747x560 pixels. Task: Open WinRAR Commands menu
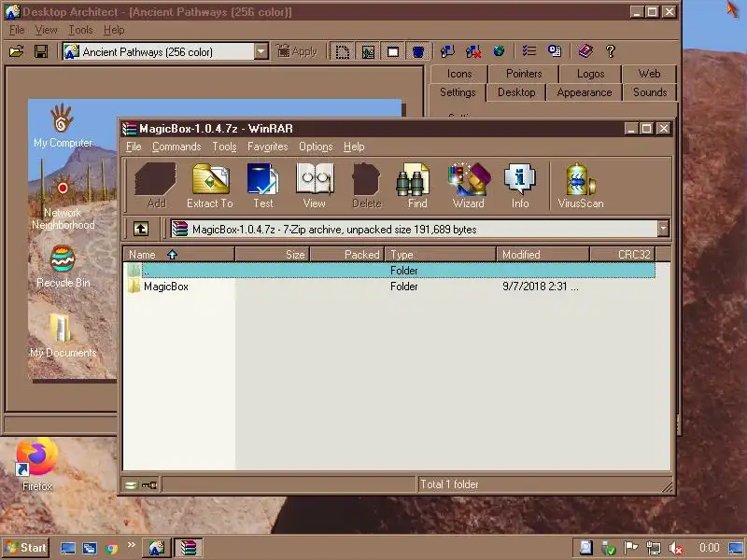coord(176,147)
